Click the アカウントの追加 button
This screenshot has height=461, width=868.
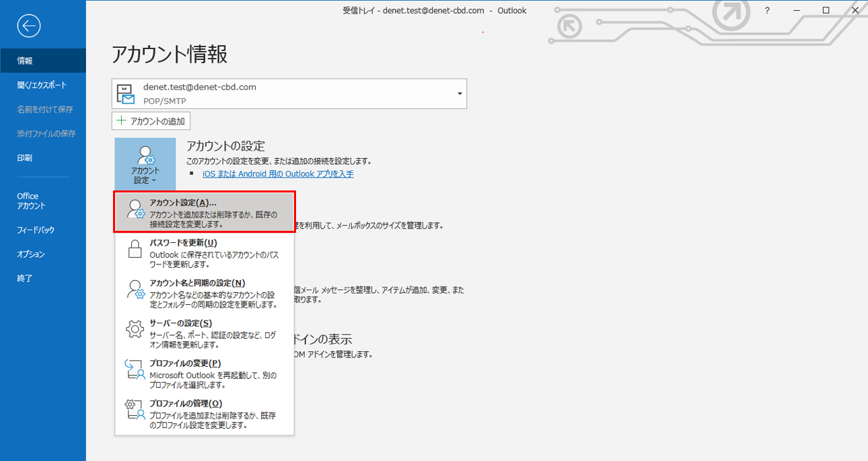(151, 120)
